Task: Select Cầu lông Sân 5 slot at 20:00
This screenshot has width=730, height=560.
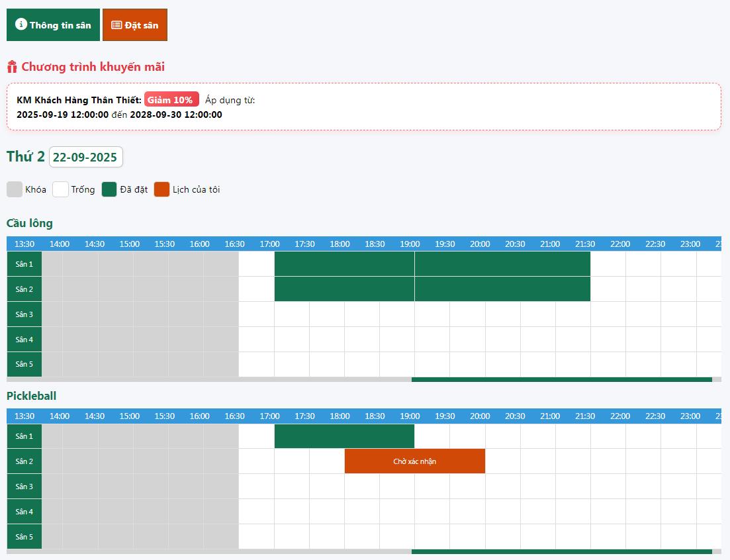Action: coord(502,365)
